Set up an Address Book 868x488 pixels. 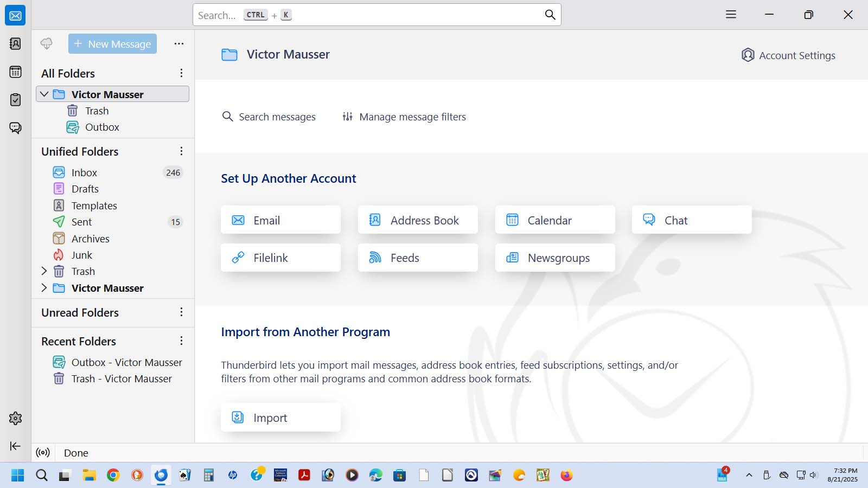point(418,220)
